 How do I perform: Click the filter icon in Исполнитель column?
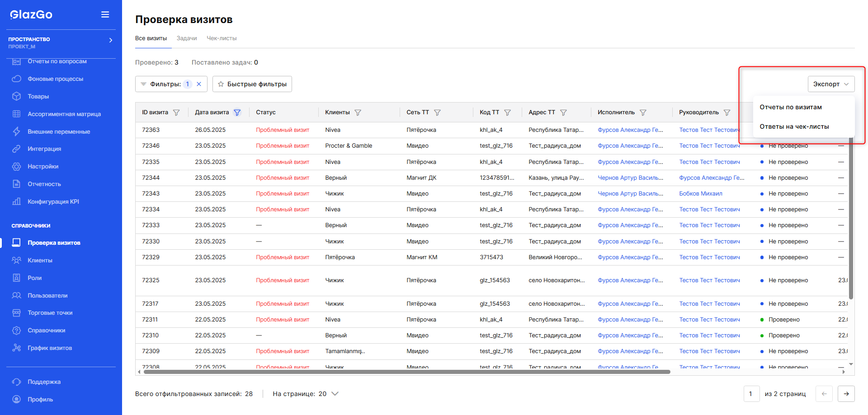[x=643, y=112]
